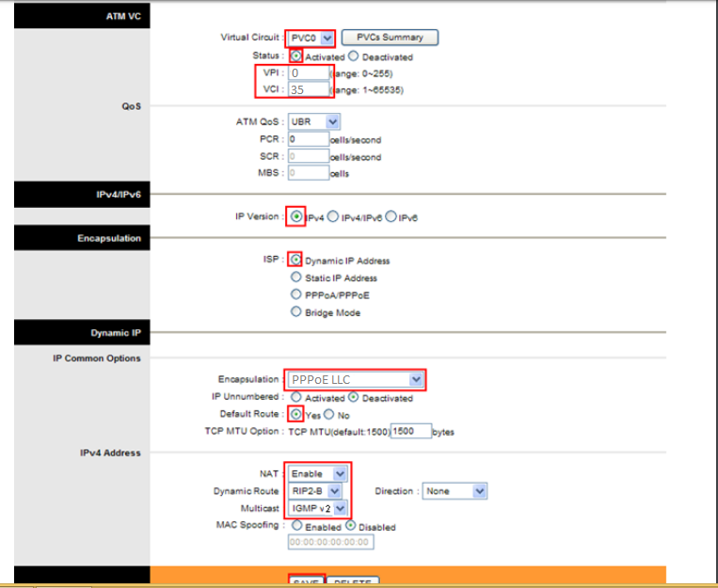Click the DELETE button
718x588 pixels.
(x=353, y=580)
